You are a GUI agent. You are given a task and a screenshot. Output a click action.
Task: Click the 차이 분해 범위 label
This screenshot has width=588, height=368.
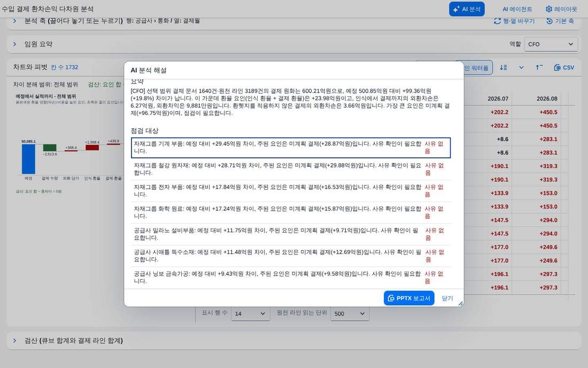tap(45, 85)
